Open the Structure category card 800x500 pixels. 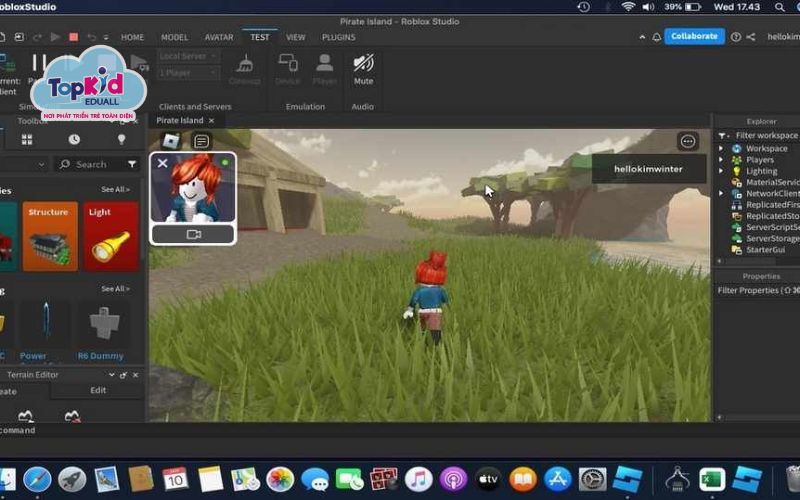50,236
